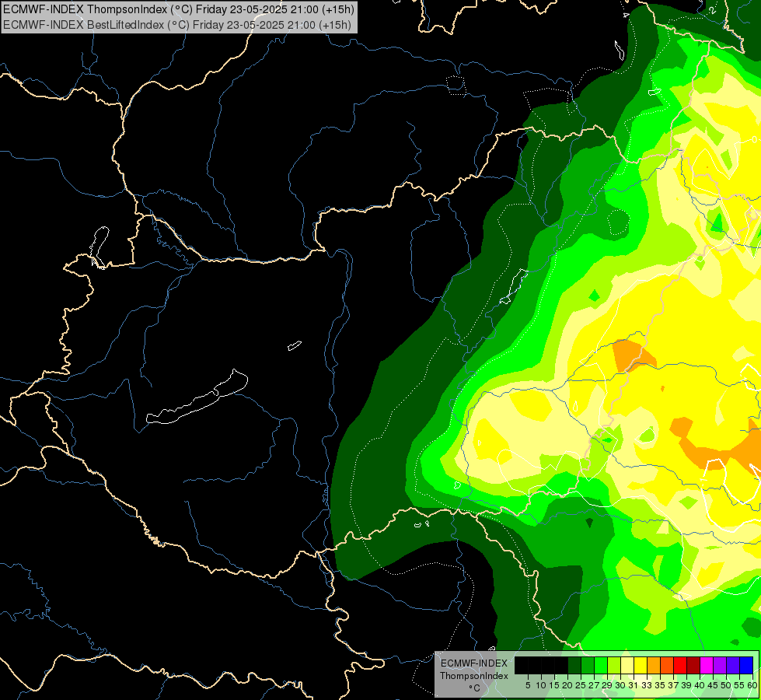Viewport: 761px width, 700px height.
Task: Click the legend value "20"
Action: coord(568,685)
